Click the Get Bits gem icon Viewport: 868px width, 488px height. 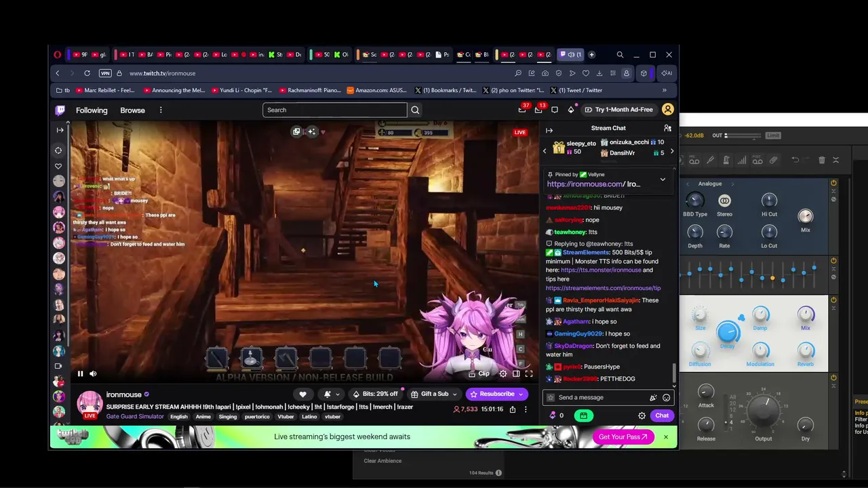pos(571,110)
